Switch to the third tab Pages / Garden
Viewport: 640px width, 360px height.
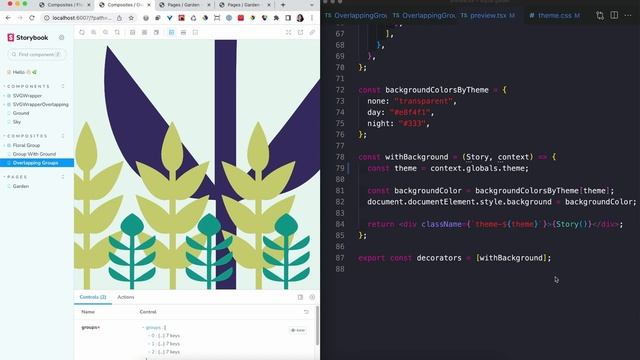[185, 5]
